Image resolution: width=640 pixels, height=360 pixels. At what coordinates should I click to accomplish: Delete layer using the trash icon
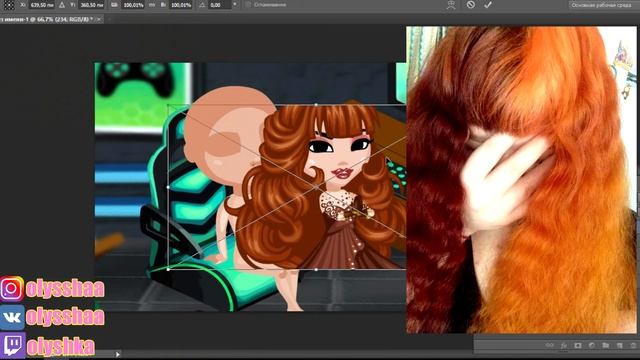point(633,345)
